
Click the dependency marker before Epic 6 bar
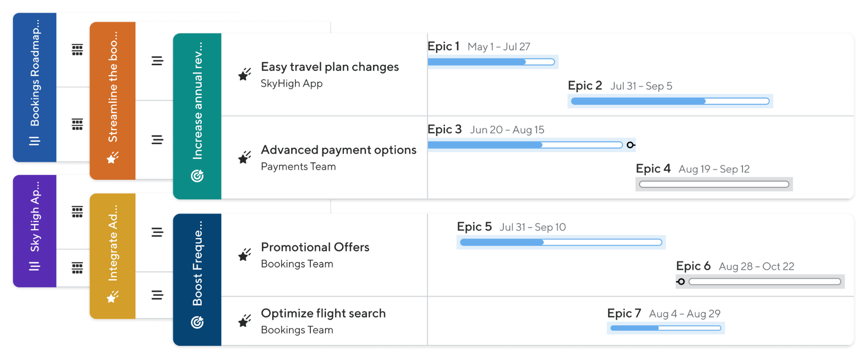pyautogui.click(x=680, y=282)
